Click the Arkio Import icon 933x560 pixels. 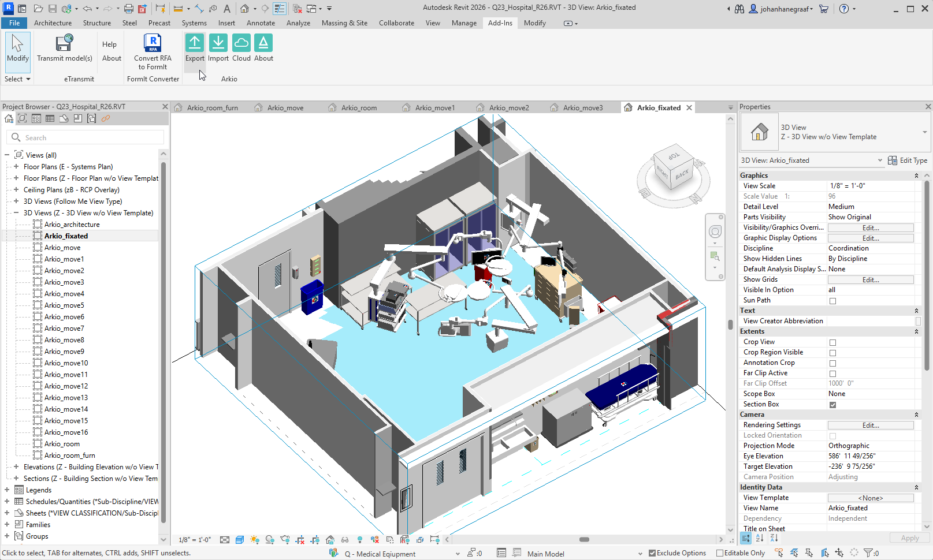218,43
